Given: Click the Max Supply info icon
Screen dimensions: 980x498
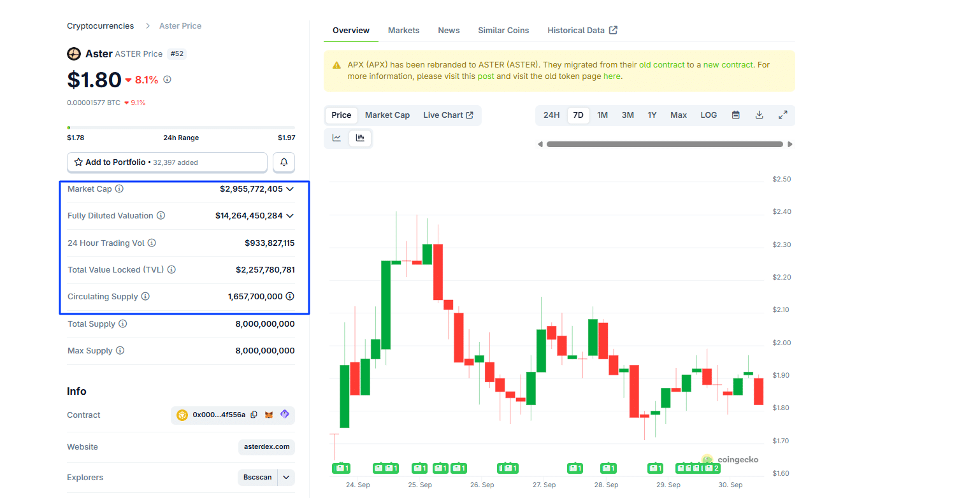Looking at the screenshot, I should [x=120, y=350].
